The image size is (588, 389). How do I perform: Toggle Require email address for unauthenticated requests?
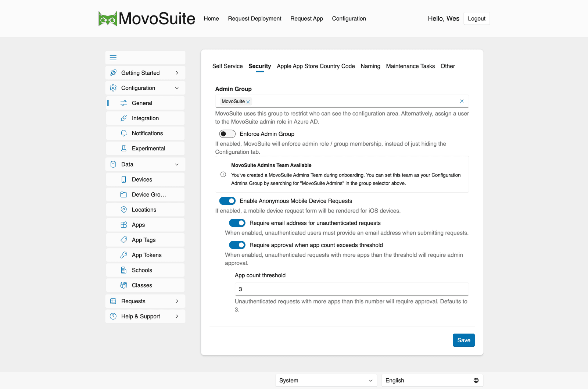pyautogui.click(x=237, y=223)
